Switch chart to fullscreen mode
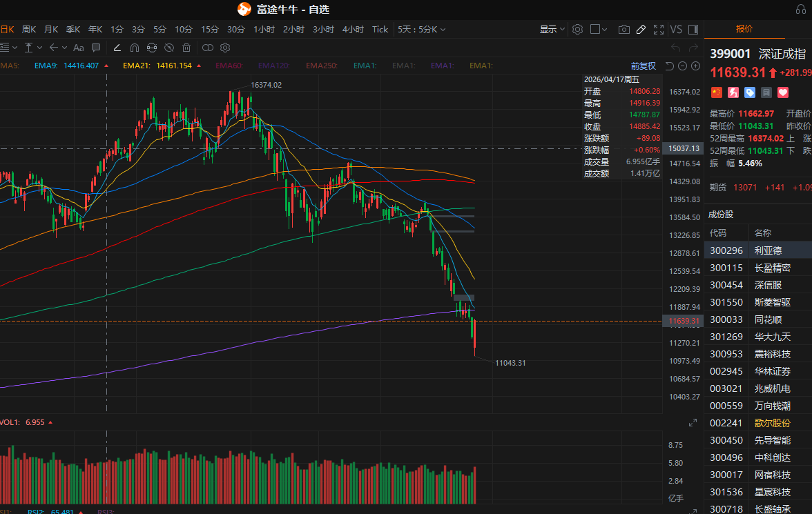Screen dimensions: 812x514 coord(659,30)
